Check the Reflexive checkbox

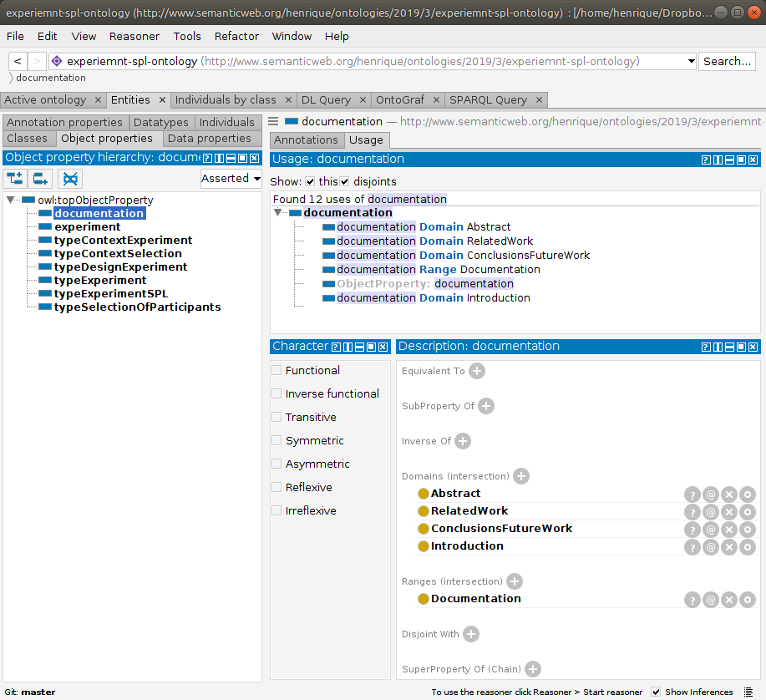[x=276, y=487]
